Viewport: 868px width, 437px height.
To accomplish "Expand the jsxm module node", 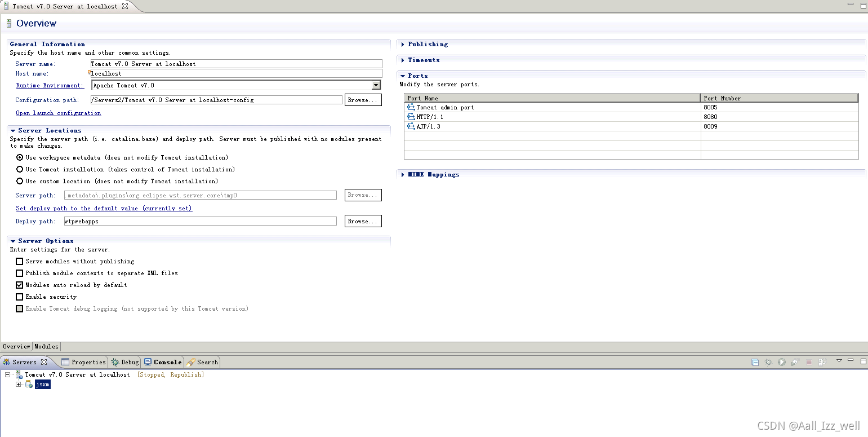I will (x=19, y=384).
